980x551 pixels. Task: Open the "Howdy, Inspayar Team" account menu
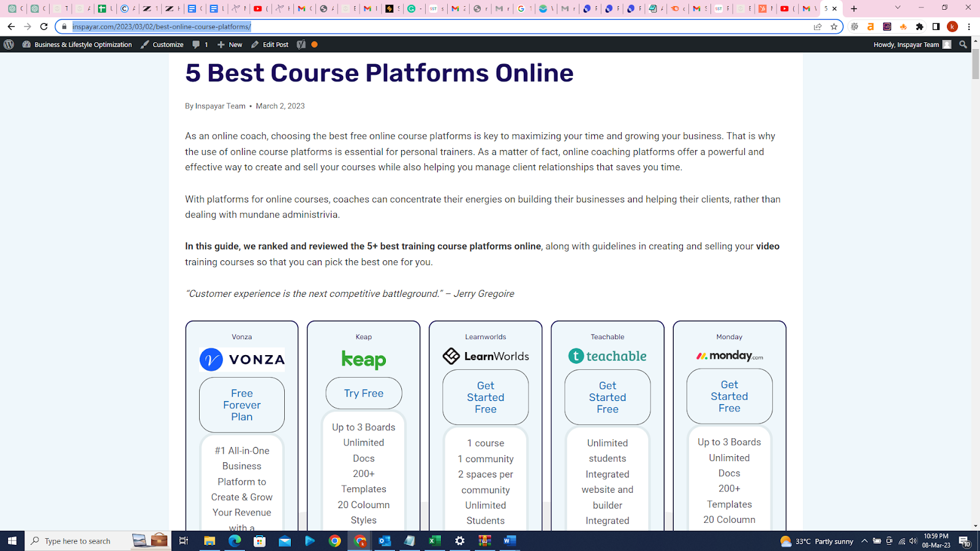(913, 45)
